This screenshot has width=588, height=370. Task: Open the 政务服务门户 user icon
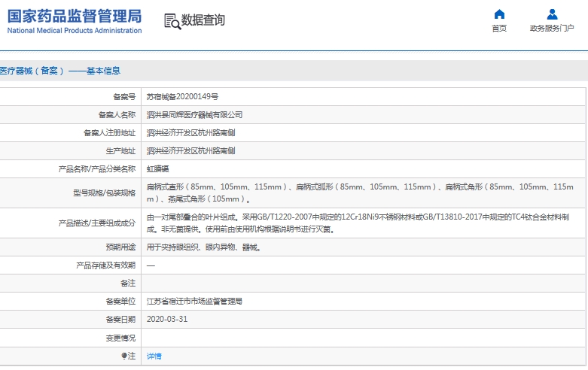coord(552,14)
